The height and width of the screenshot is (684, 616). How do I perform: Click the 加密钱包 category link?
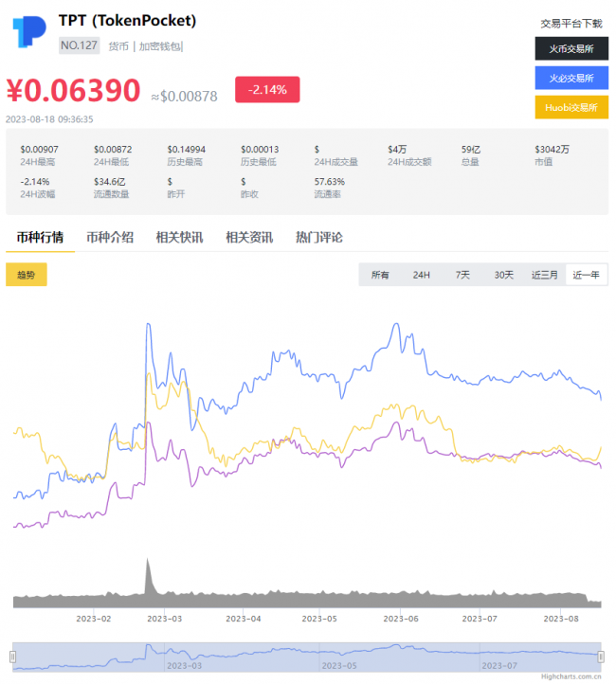(x=159, y=46)
